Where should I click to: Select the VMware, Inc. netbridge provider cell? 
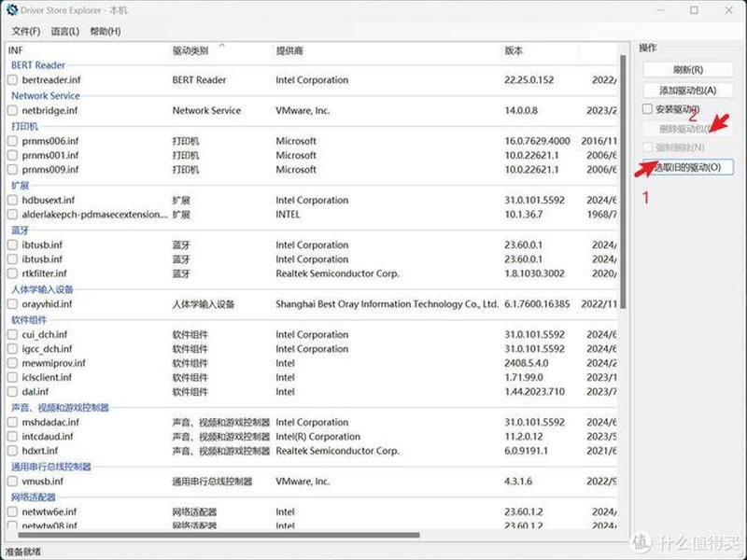(303, 110)
